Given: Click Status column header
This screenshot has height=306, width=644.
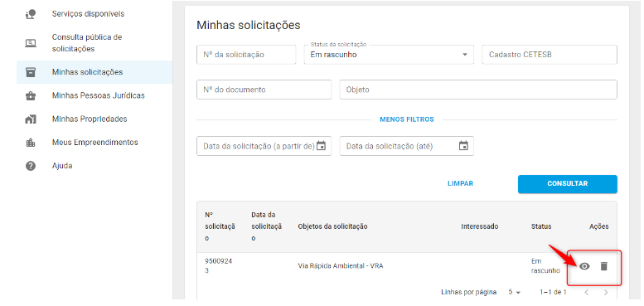Looking at the screenshot, I should (x=541, y=226).
